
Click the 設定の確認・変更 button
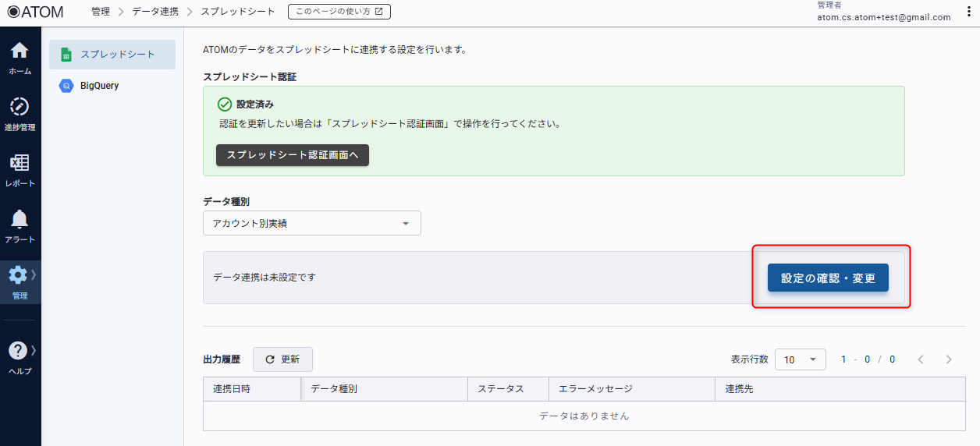coord(828,278)
